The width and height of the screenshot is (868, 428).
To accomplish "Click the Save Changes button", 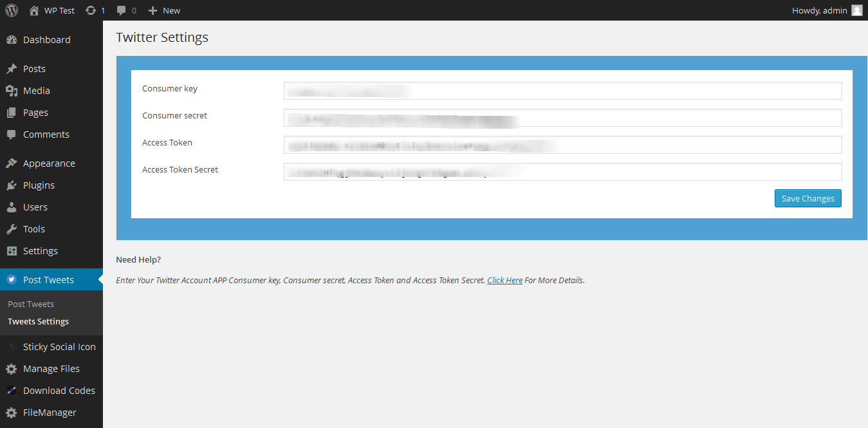I will [x=808, y=199].
